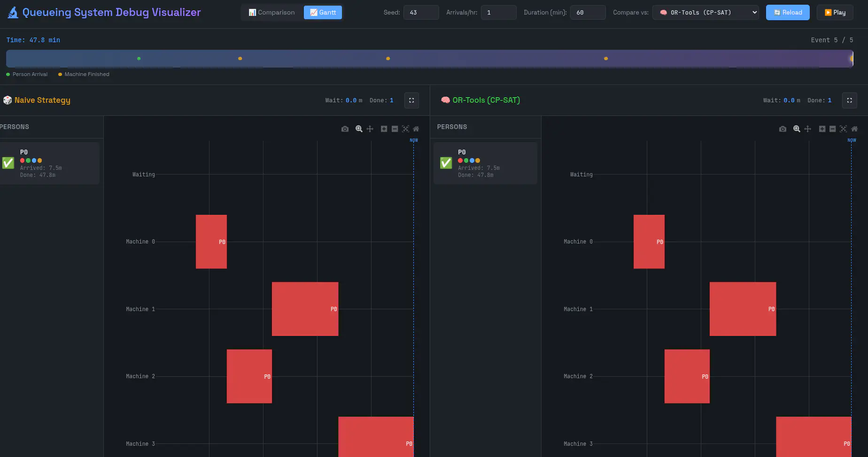This screenshot has height=457, width=868.
Task: Autoscale the OR-Tools Gantt chart
Action: pyautogui.click(x=843, y=129)
